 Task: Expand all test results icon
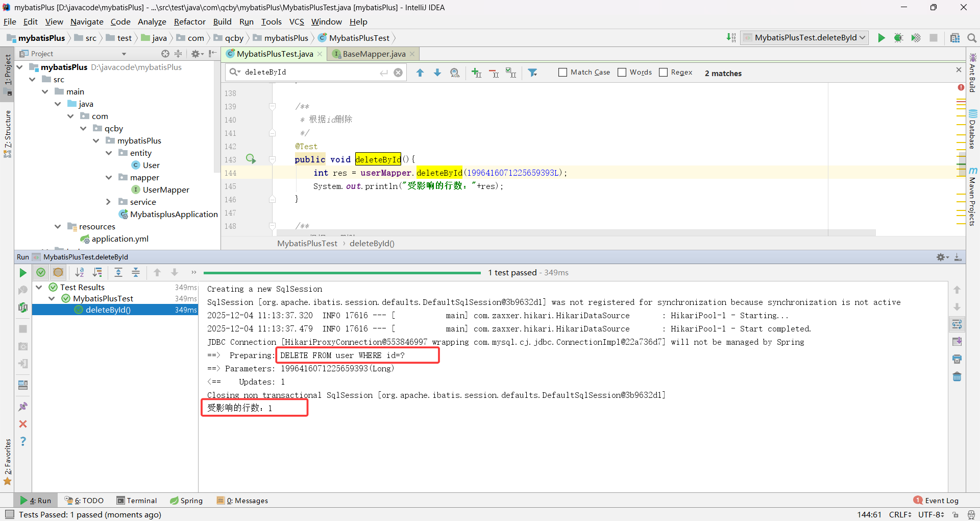(118, 272)
